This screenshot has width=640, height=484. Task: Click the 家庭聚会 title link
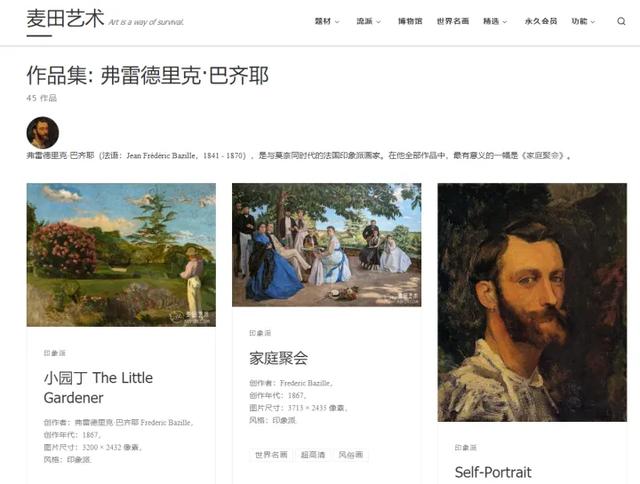coord(279,358)
